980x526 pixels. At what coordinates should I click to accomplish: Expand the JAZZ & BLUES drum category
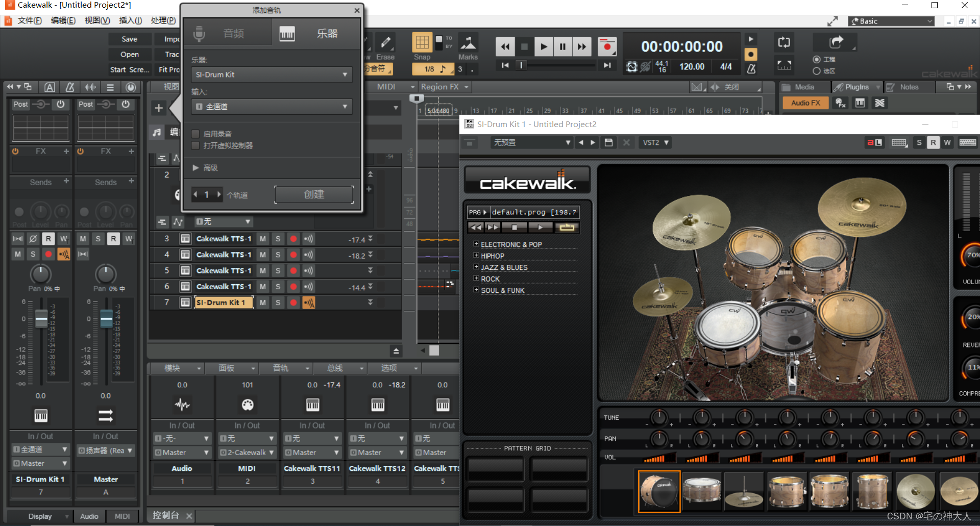477,267
